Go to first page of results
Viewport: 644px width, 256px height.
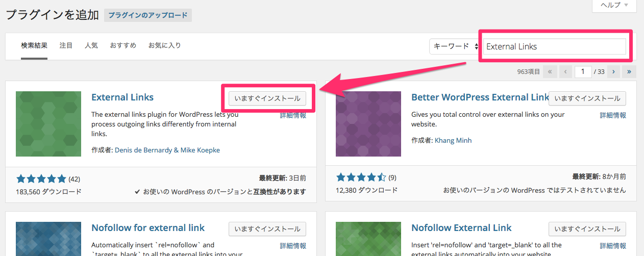tap(550, 72)
